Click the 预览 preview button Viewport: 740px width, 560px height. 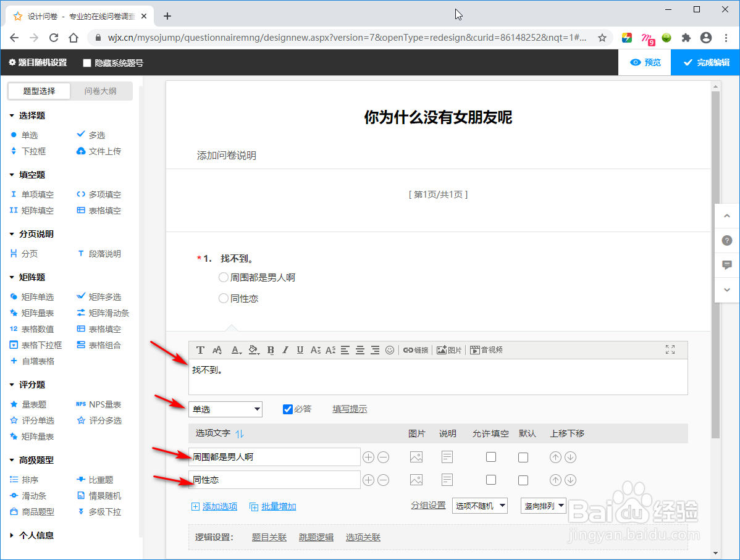point(644,62)
